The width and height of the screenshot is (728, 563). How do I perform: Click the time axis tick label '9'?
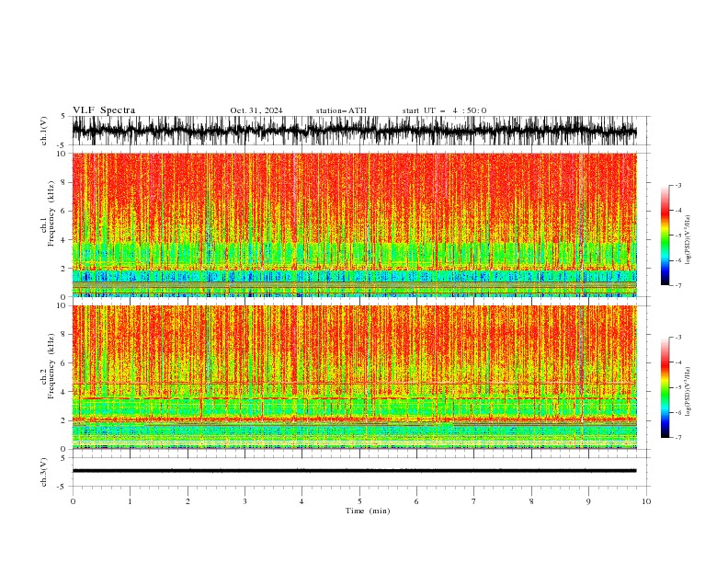point(588,501)
